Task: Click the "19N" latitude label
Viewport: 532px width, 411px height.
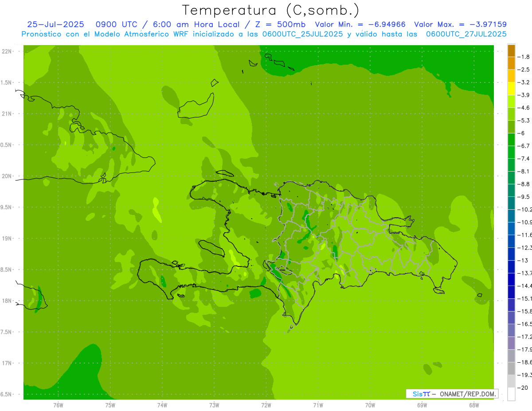Action: (7, 239)
